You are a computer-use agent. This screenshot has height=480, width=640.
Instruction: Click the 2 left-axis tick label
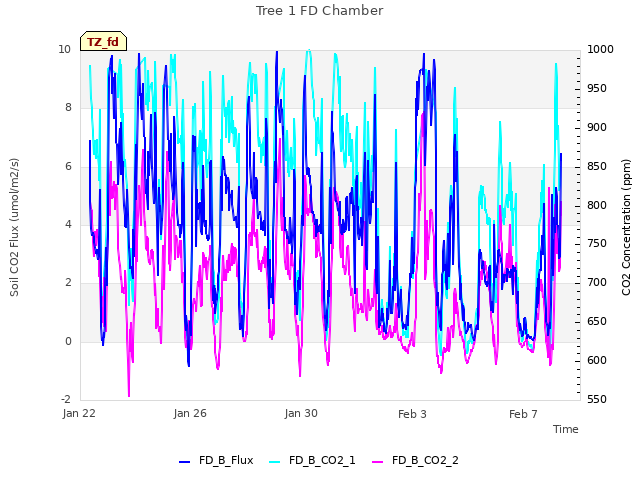pyautogui.click(x=68, y=282)
